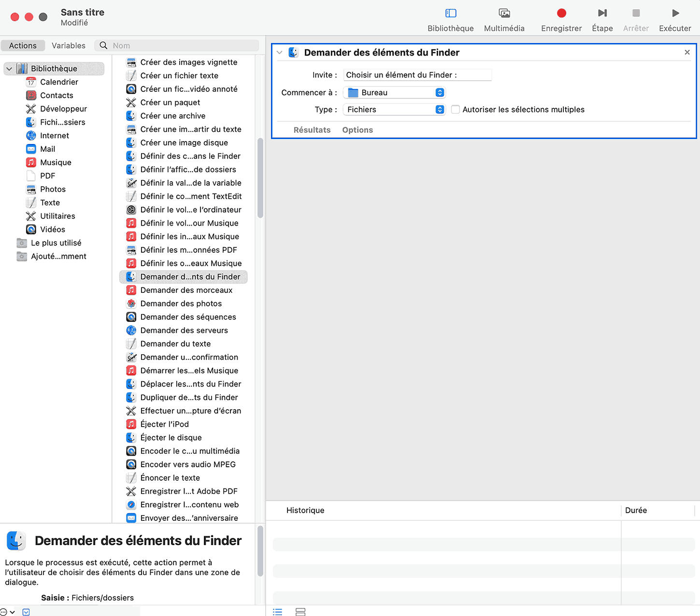The width and height of the screenshot is (700, 616).
Task: Select Contacts category in library
Action: click(57, 96)
